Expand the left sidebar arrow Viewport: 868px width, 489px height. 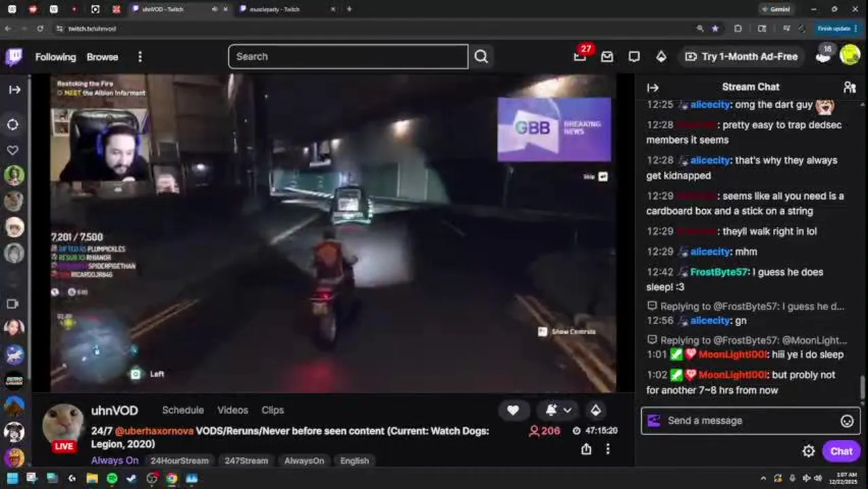pos(14,90)
